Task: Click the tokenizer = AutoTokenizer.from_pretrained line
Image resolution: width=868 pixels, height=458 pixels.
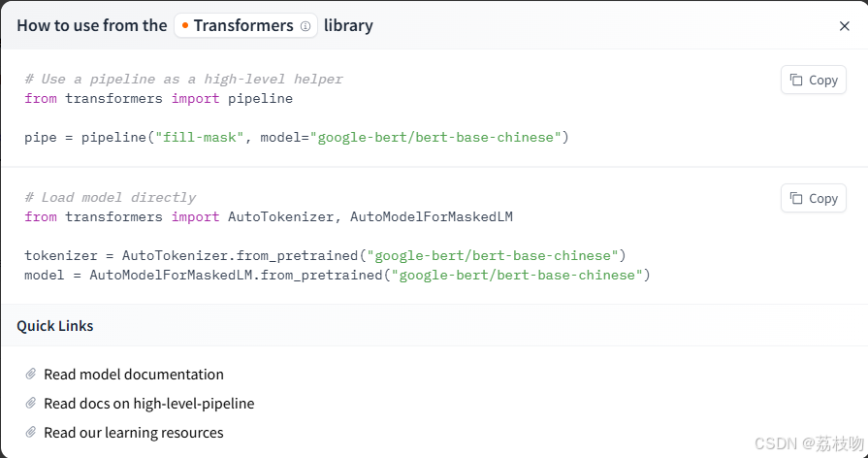Action: pyautogui.click(x=325, y=256)
